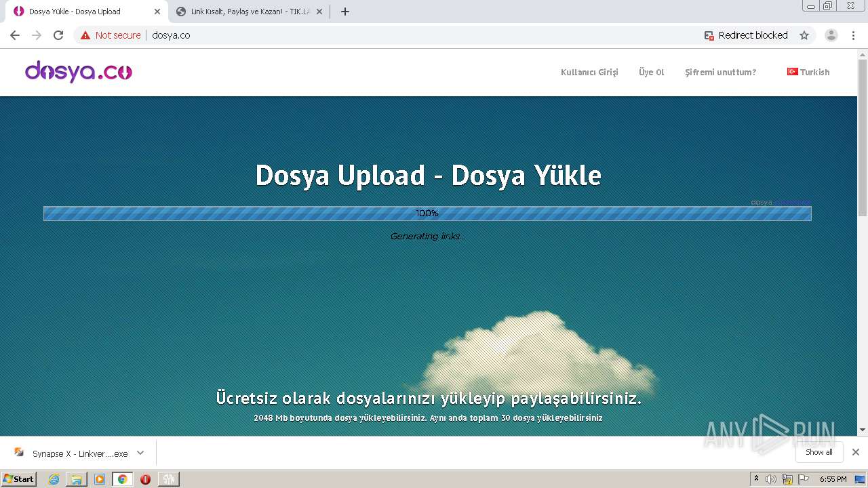Click the 100% upload progress bar
This screenshot has height=488, width=868.
pyautogui.click(x=427, y=213)
